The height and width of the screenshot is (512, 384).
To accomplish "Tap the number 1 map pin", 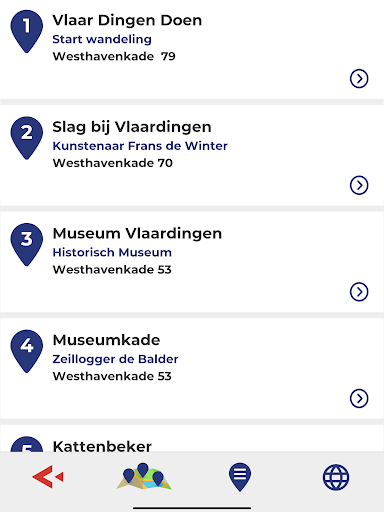I will click(x=27, y=31).
